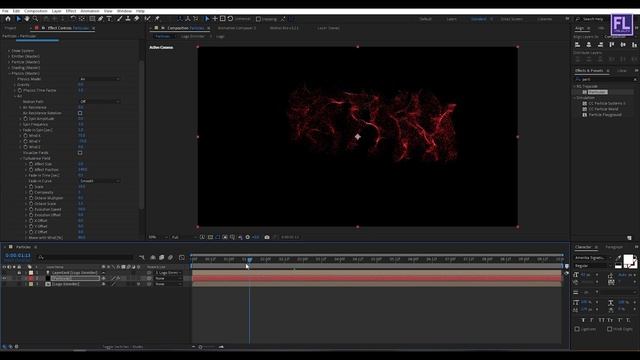Click the FL channel logo in the corner

tap(621, 24)
